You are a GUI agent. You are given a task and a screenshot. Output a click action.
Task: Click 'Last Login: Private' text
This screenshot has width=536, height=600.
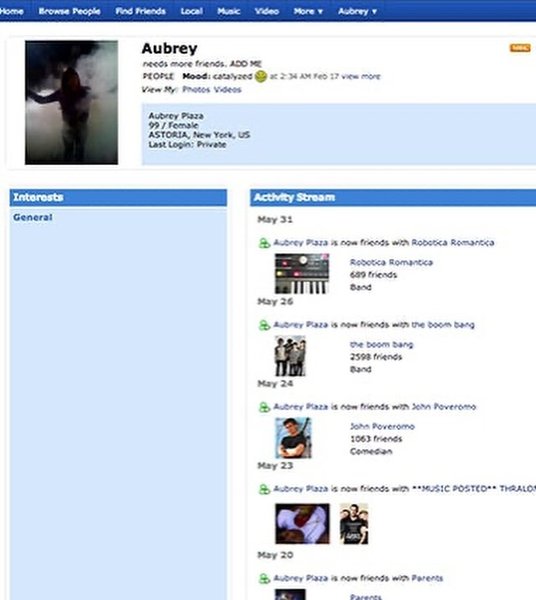tap(187, 144)
